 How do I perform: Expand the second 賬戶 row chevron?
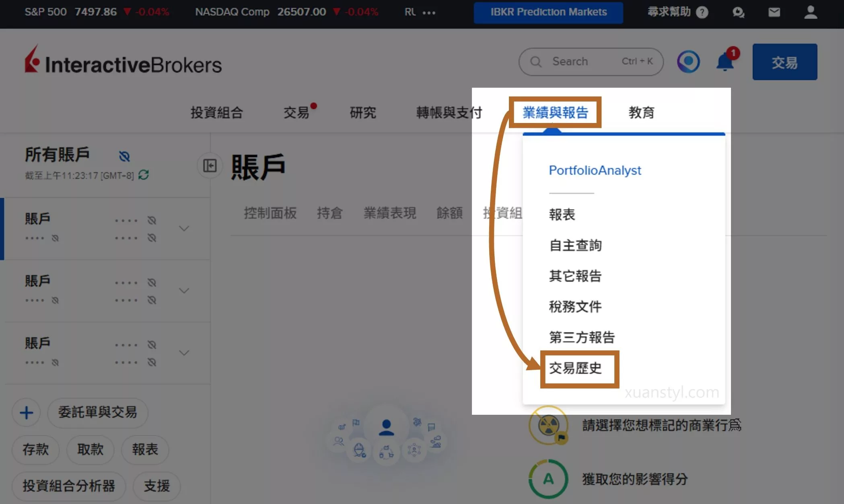(184, 291)
